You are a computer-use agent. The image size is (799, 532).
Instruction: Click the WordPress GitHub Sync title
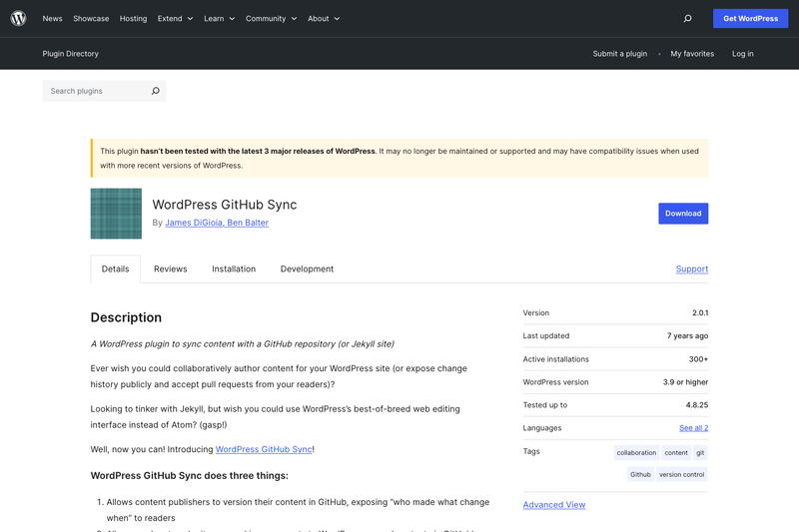click(x=224, y=205)
